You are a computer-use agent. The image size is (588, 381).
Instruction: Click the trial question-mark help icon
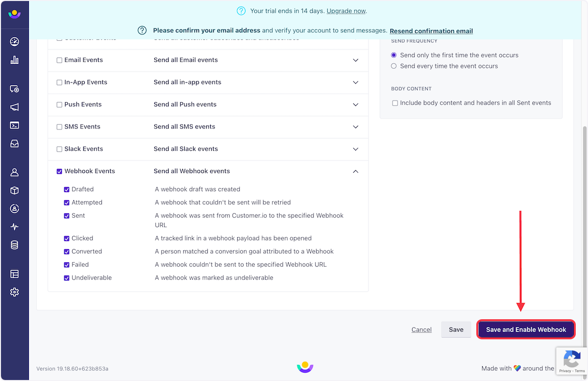[x=241, y=11]
